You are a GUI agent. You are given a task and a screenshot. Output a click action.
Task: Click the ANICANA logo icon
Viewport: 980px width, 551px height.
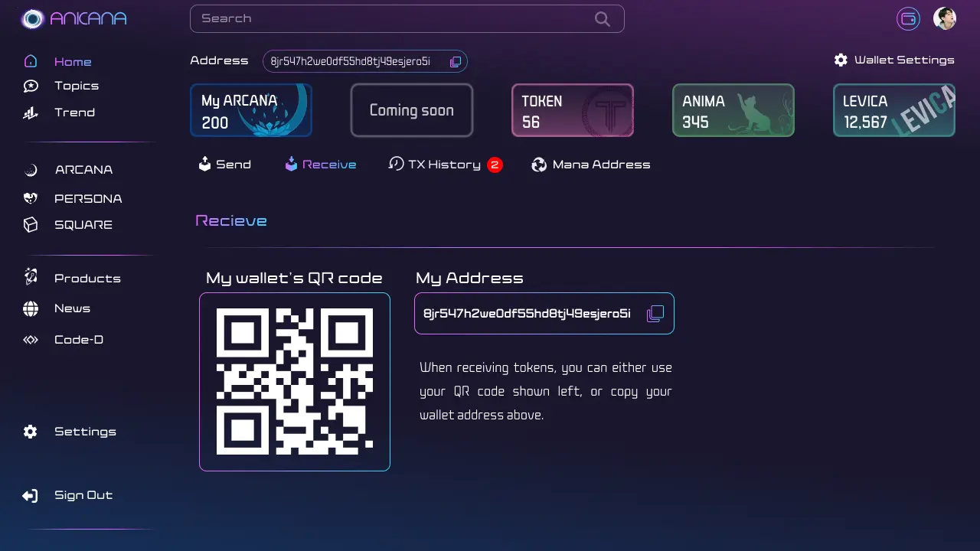(31, 19)
